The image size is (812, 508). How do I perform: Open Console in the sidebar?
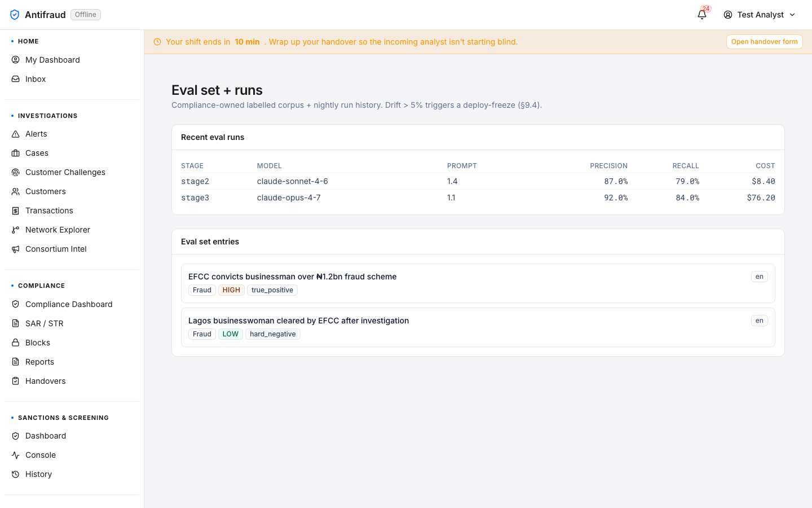click(72, 455)
